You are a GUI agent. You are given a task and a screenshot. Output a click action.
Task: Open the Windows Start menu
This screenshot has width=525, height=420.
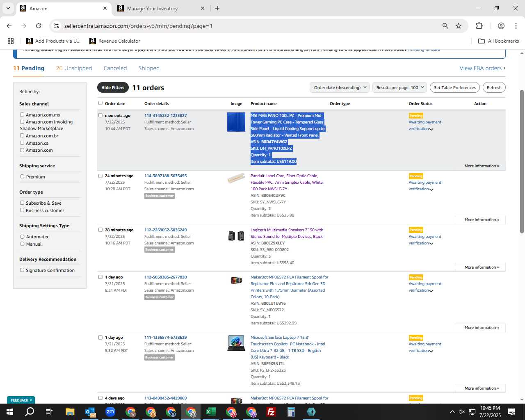[10, 412]
